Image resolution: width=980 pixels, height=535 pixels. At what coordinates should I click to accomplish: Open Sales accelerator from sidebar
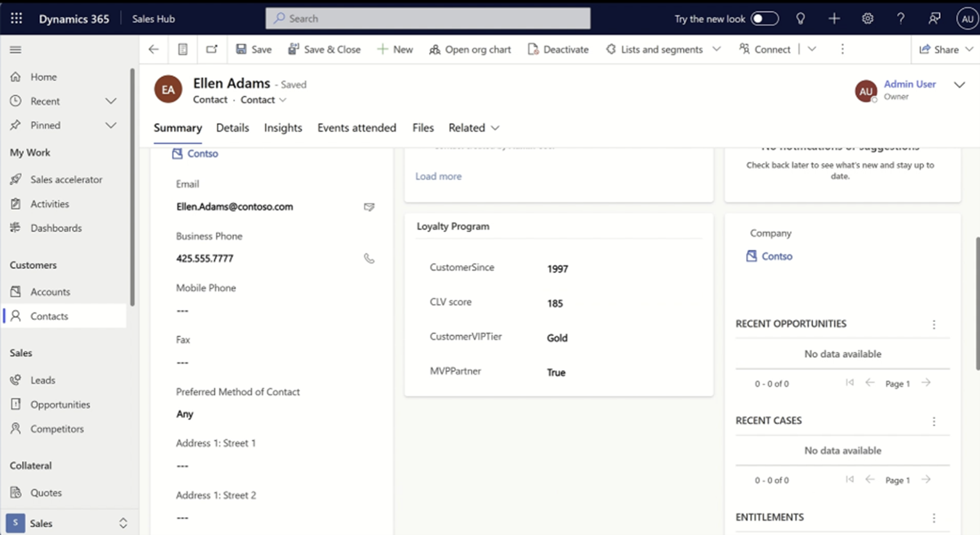[x=67, y=180]
